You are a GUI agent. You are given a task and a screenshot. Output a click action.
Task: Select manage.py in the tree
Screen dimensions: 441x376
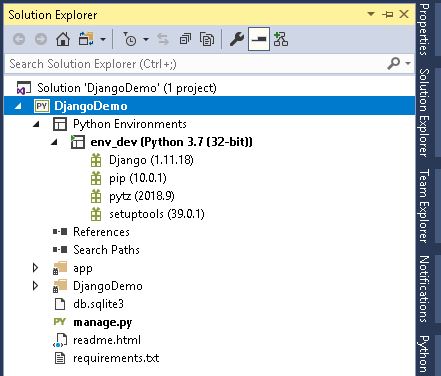point(103,322)
